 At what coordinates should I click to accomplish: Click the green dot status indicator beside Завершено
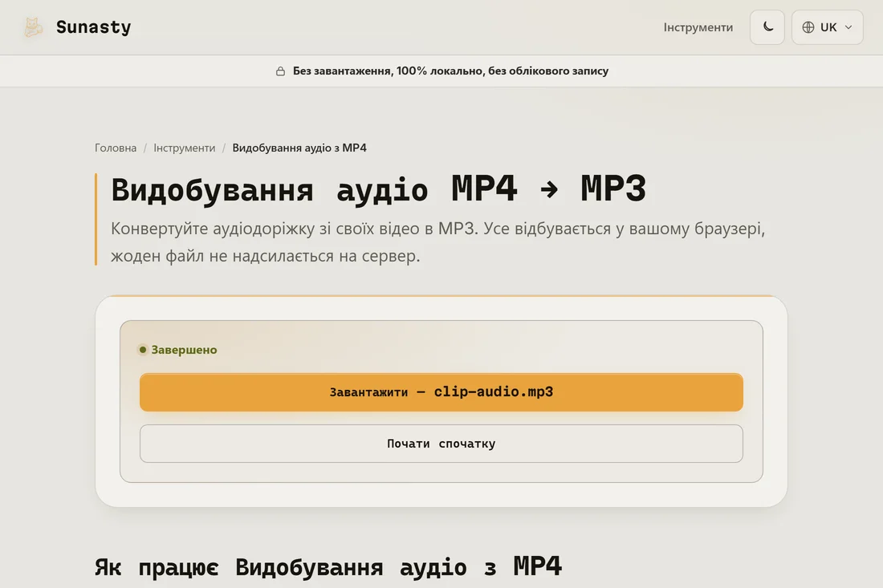142,350
